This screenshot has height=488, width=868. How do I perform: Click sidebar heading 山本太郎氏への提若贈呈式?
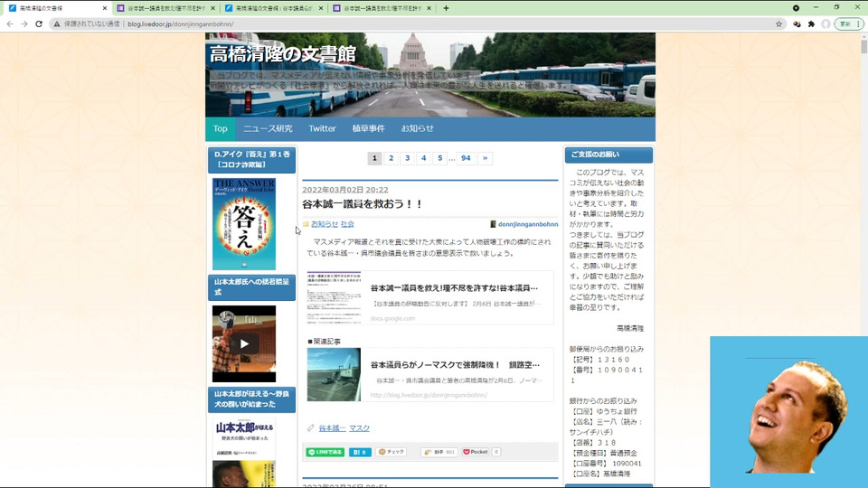(x=252, y=287)
